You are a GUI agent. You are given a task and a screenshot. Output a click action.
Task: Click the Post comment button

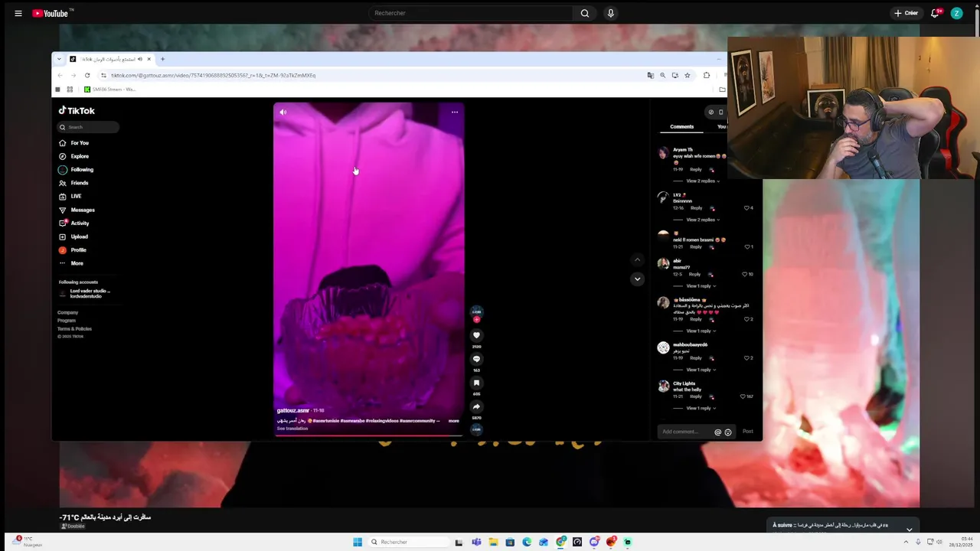pyautogui.click(x=748, y=432)
